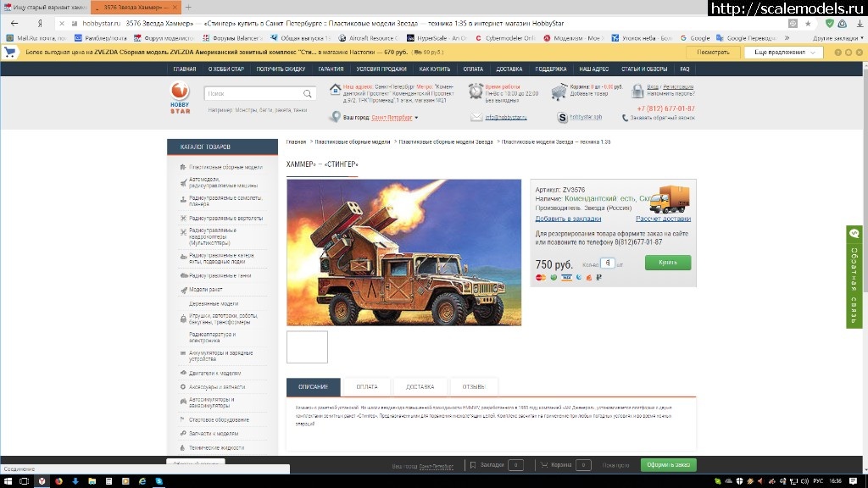
Task: Open the notification center icon
Action: click(x=853, y=481)
